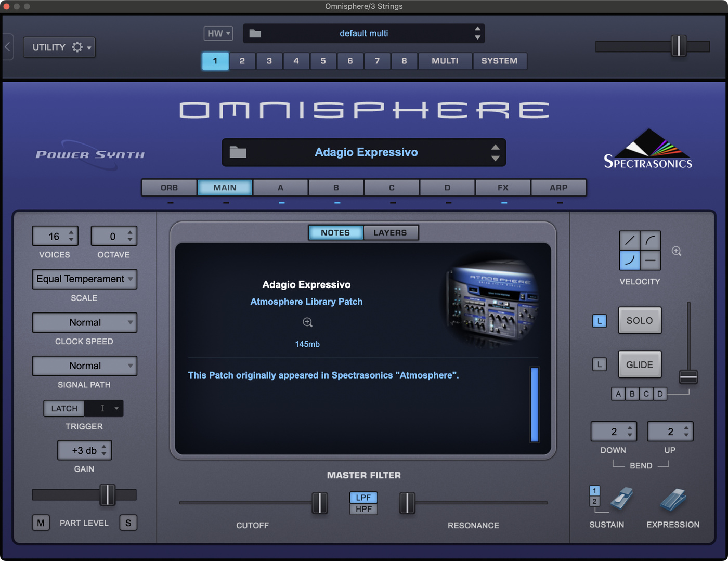Increase bend down stepper
This screenshot has width=728, height=561.
[x=630, y=428]
